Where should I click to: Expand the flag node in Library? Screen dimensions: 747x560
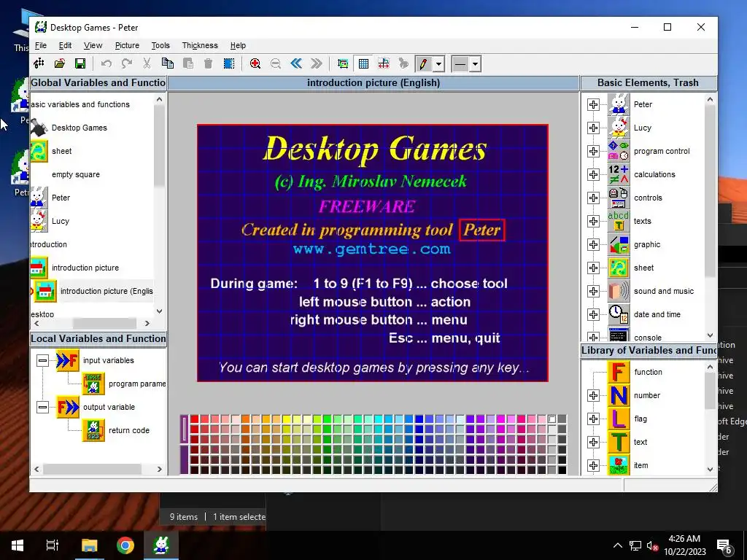(x=593, y=419)
